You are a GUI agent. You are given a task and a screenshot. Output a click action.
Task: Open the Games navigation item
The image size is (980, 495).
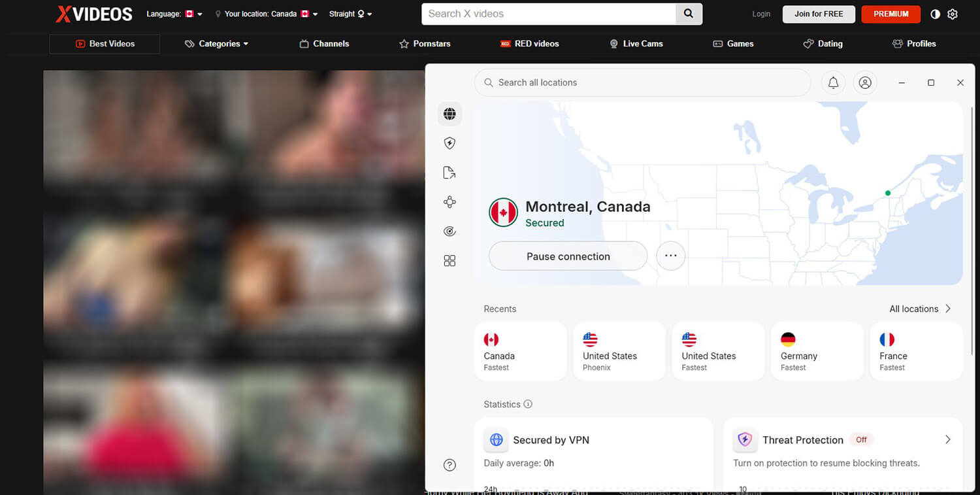(x=733, y=44)
